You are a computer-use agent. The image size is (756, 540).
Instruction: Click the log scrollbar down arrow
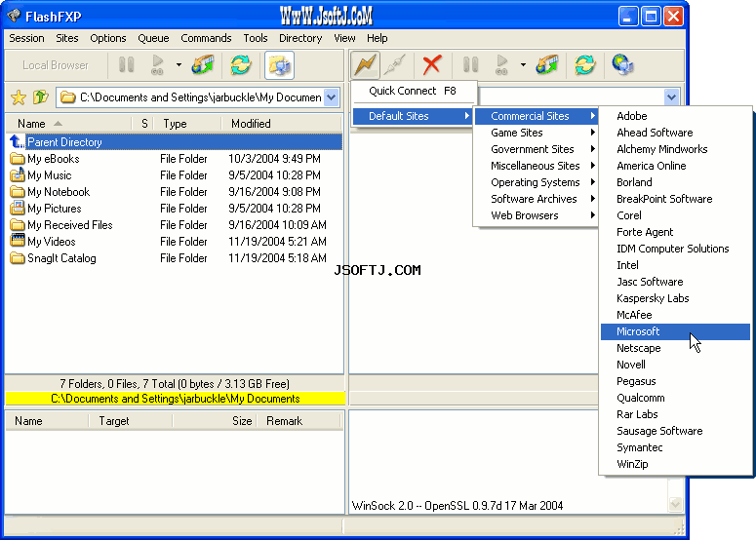(675, 504)
